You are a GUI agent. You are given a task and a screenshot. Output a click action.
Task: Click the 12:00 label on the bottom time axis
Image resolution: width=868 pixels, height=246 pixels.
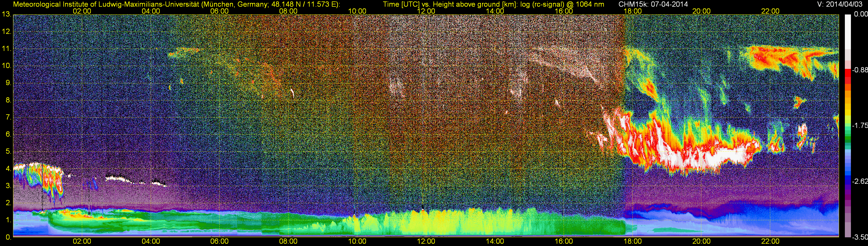pos(426,241)
